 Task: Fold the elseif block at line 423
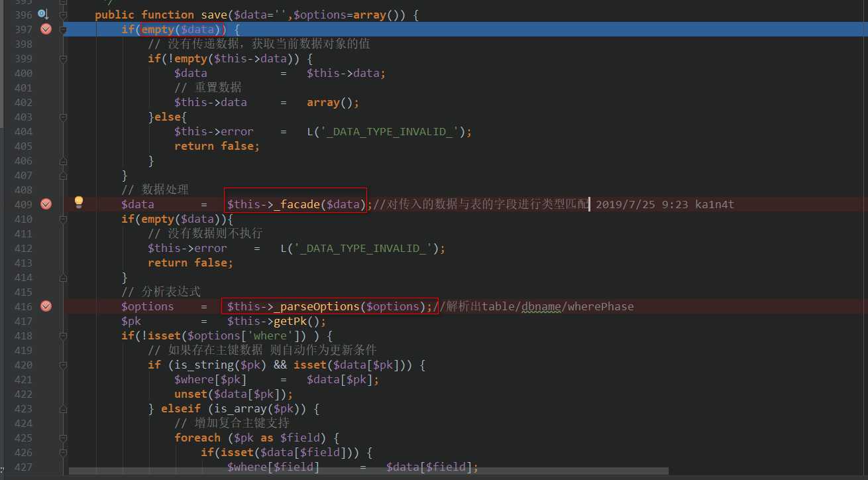63,408
